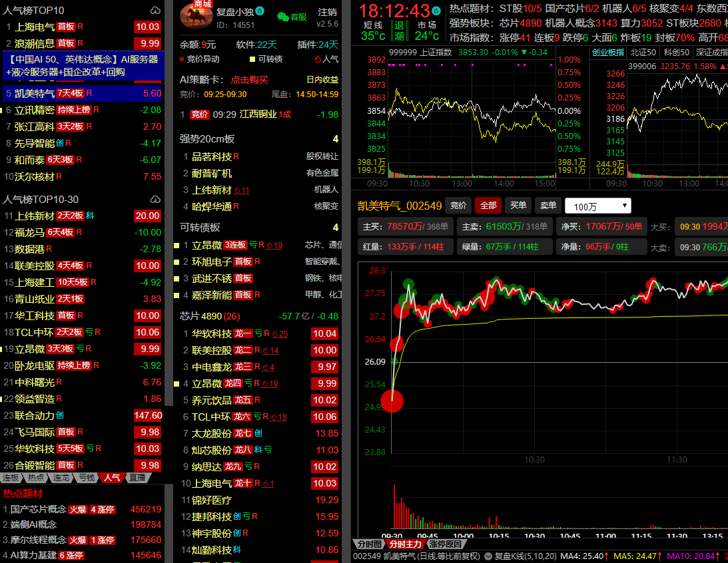Click the R badge next to 品茗科技
728x563 pixels.
pyautogui.click(x=236, y=157)
